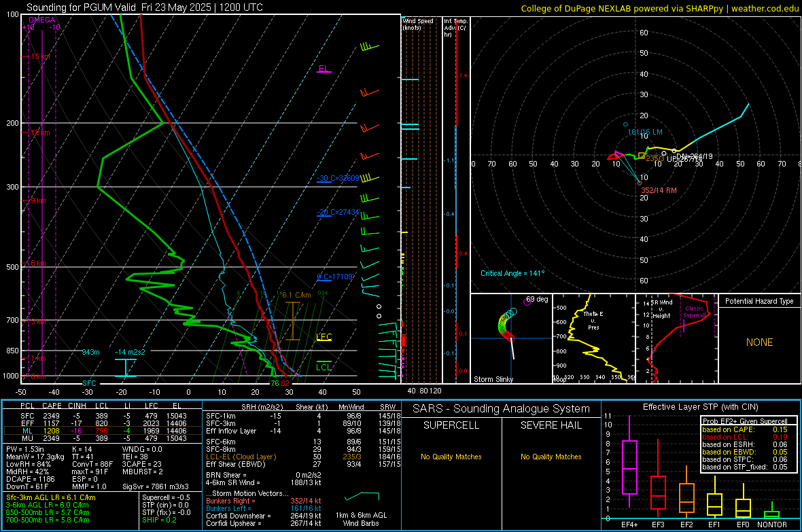Viewport: 802px width, 532px height.
Task: Click the 1km & 6km AGL wind barb graphic
Action: 362,496
